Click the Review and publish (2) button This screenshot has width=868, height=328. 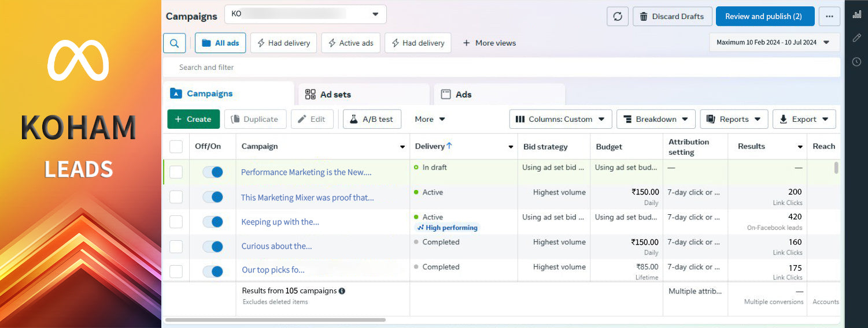(764, 16)
